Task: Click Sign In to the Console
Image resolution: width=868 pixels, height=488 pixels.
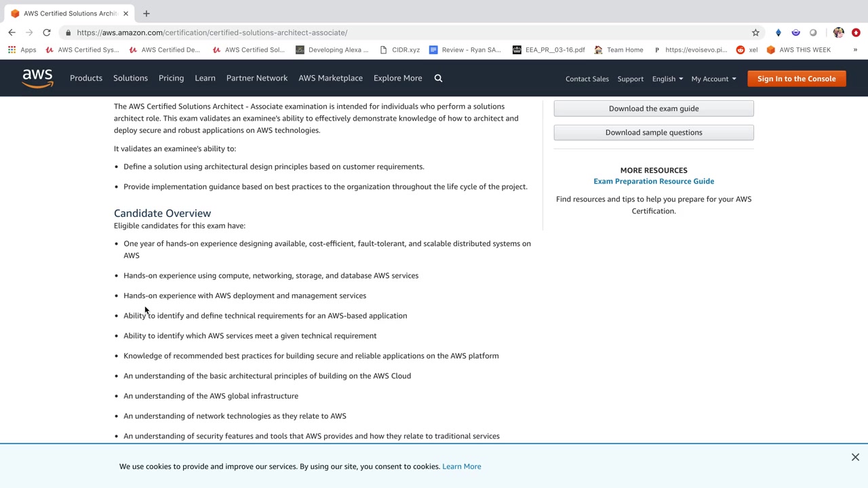Action: [x=797, y=79]
